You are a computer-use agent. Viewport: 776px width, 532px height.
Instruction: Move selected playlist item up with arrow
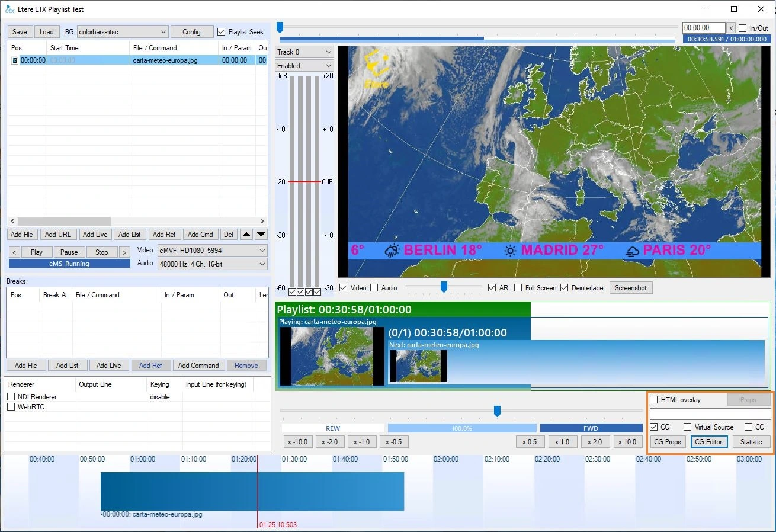click(x=246, y=235)
